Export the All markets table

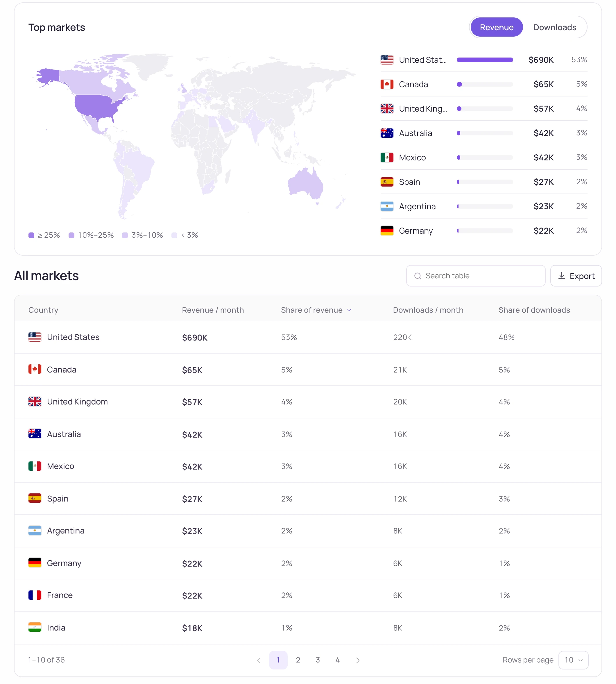click(576, 276)
